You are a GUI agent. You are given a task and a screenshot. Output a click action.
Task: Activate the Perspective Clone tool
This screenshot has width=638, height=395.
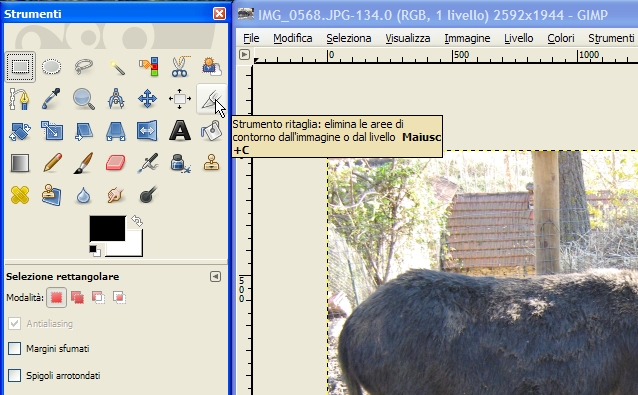tap(52, 195)
